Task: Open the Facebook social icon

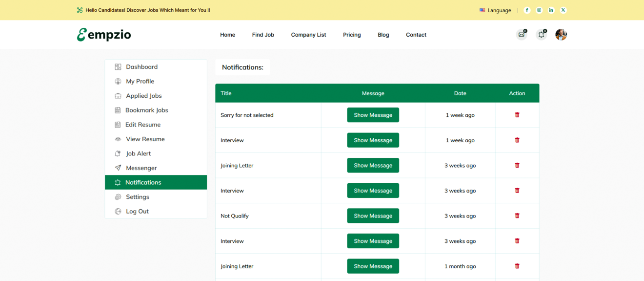Action: tap(527, 10)
